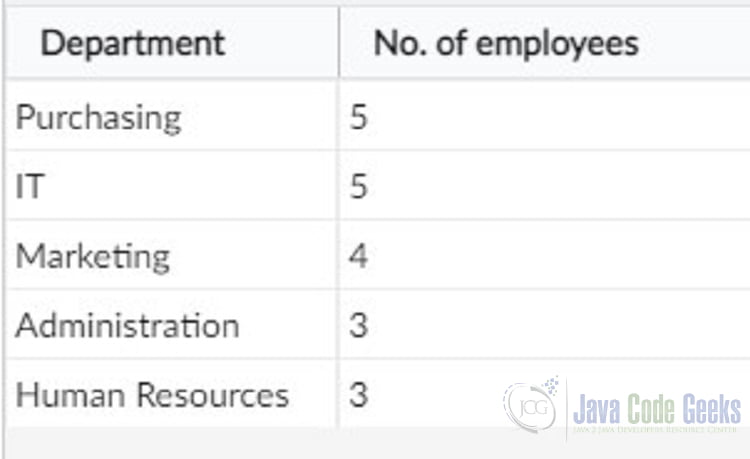Click grey area below the table
The image size is (750, 459).
coord(287,445)
